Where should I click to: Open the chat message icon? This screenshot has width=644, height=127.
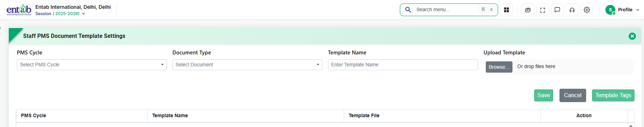click(x=557, y=10)
